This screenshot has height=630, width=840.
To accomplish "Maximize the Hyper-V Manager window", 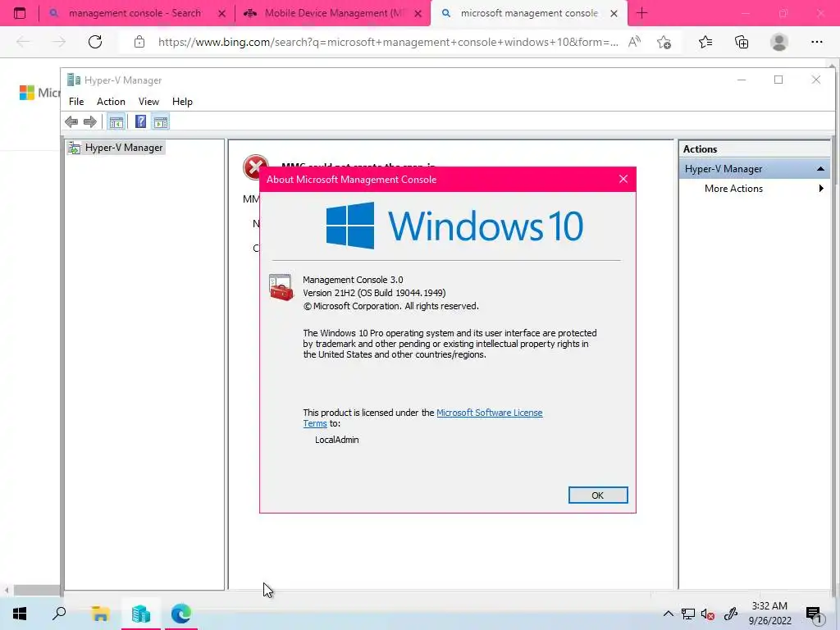I will [778, 80].
